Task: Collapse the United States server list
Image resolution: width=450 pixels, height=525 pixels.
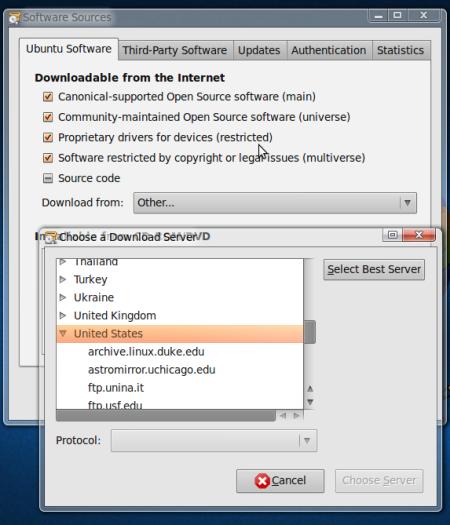Action: (x=63, y=333)
